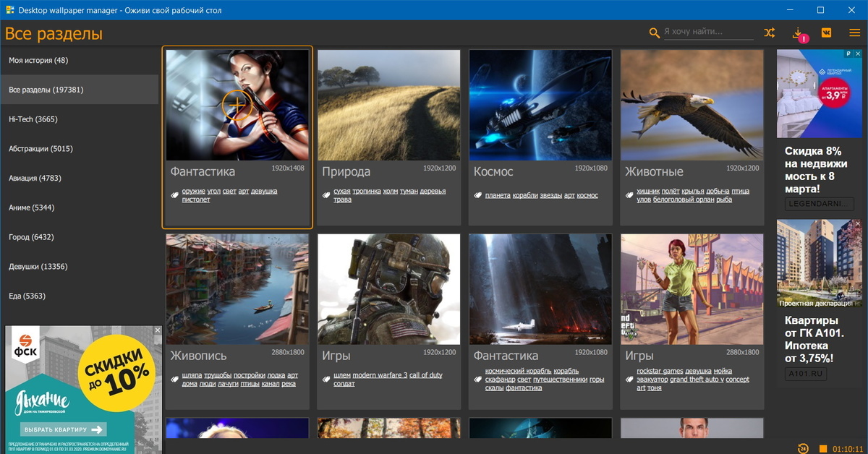The height and width of the screenshot is (454, 868).
Task: Open the Авиация (4783) category
Action: click(80, 178)
